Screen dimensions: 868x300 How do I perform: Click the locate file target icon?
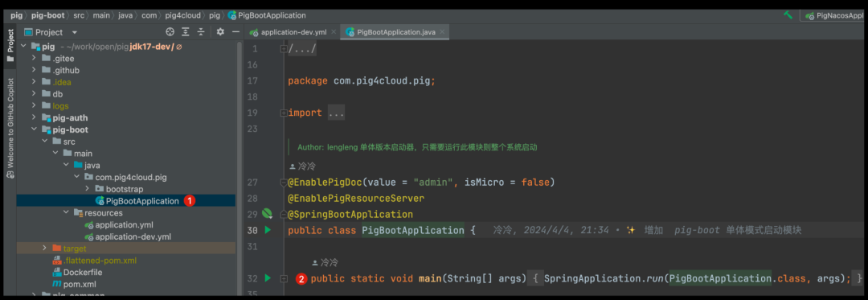point(170,32)
